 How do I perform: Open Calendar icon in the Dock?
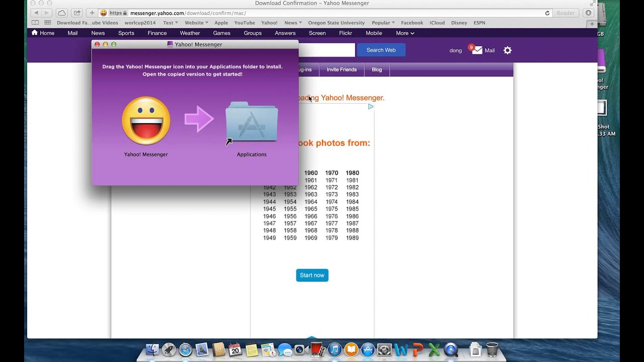[x=234, y=349]
